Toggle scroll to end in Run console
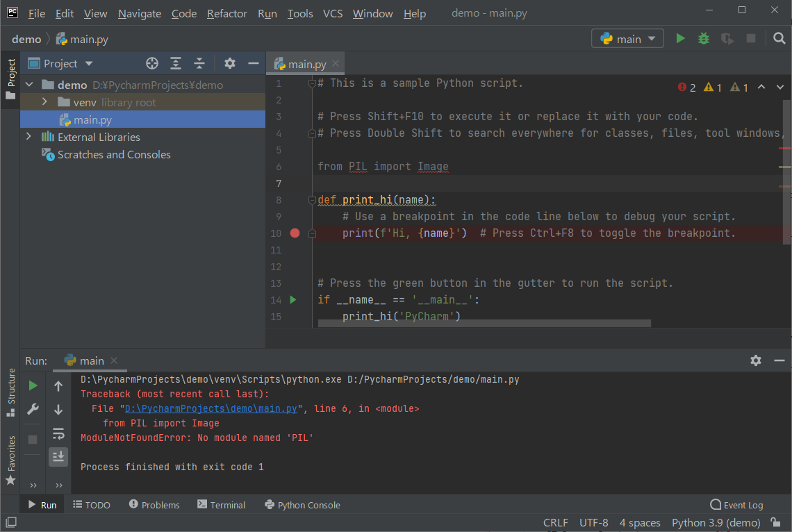 [58, 456]
